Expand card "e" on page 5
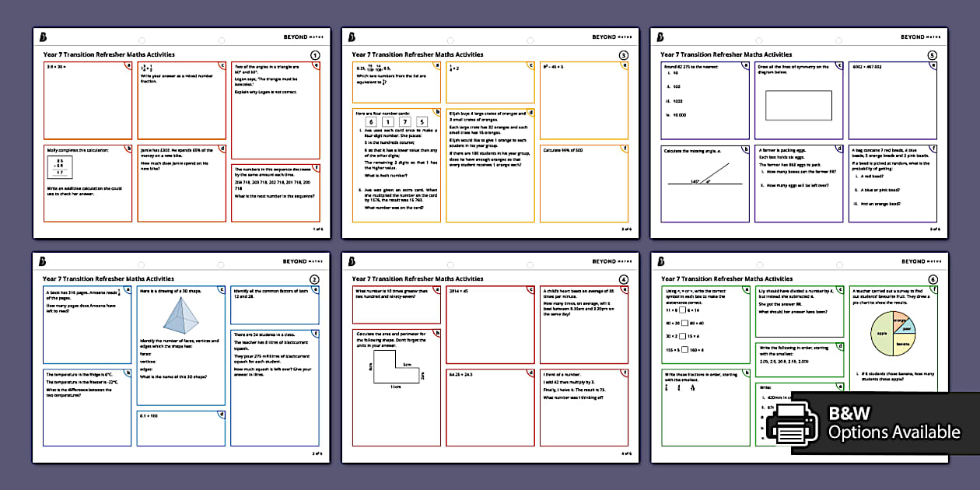 [x=933, y=66]
